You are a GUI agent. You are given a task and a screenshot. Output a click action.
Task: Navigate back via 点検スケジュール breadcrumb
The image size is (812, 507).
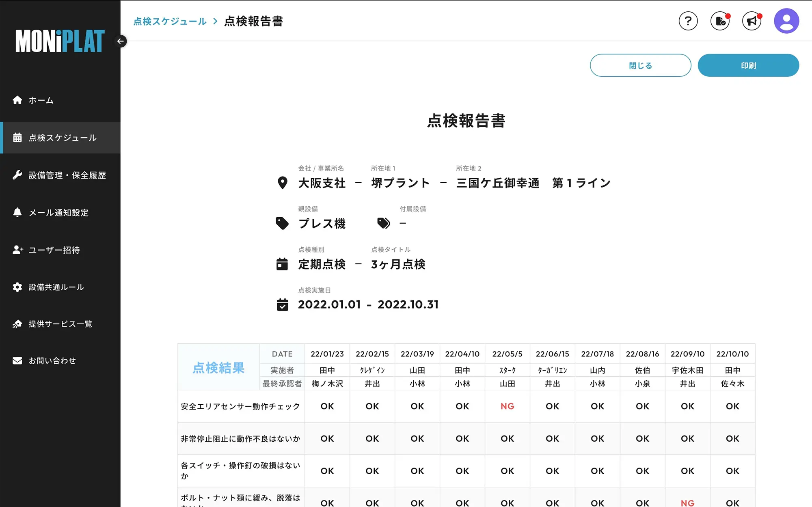pyautogui.click(x=169, y=22)
